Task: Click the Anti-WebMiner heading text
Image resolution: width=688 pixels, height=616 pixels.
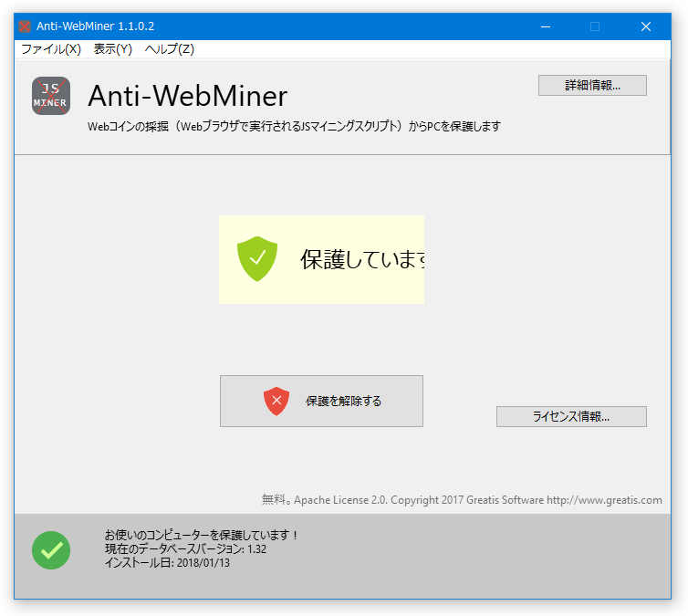Action: pos(188,96)
